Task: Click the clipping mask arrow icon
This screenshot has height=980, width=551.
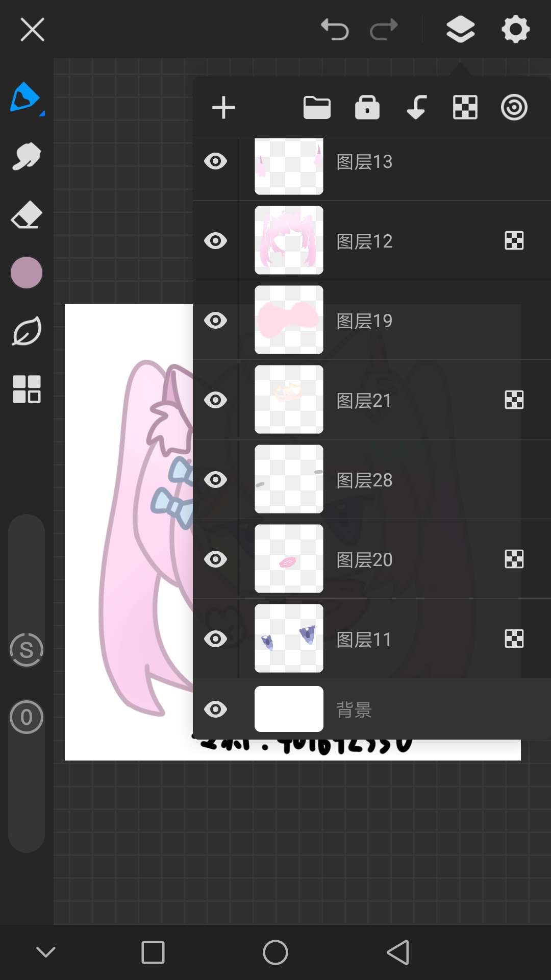Action: pyautogui.click(x=417, y=107)
